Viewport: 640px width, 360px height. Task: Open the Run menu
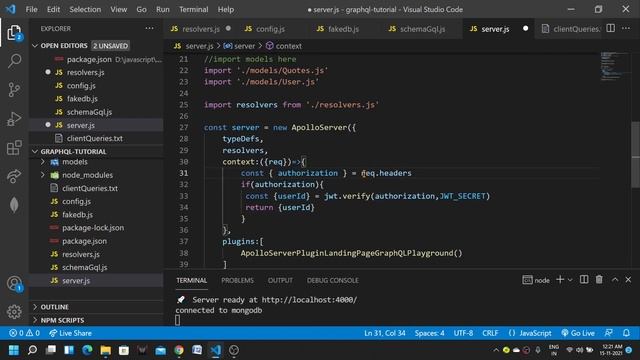pos(162,9)
